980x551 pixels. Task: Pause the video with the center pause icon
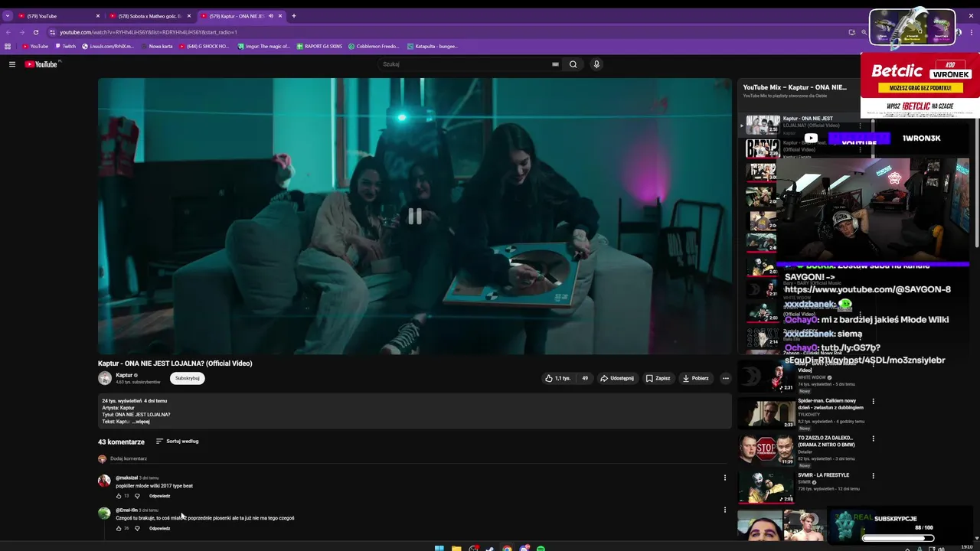tap(414, 217)
